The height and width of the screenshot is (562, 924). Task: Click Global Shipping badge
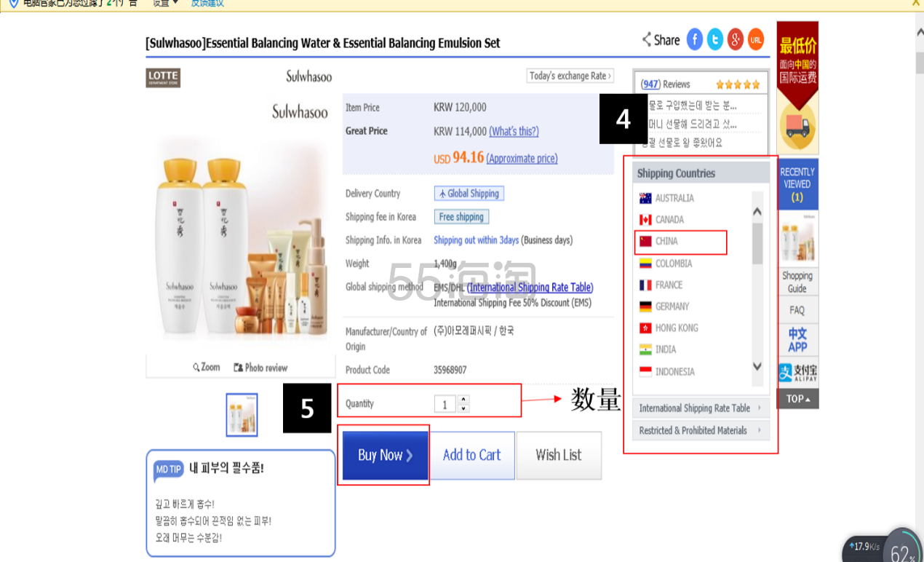(469, 194)
